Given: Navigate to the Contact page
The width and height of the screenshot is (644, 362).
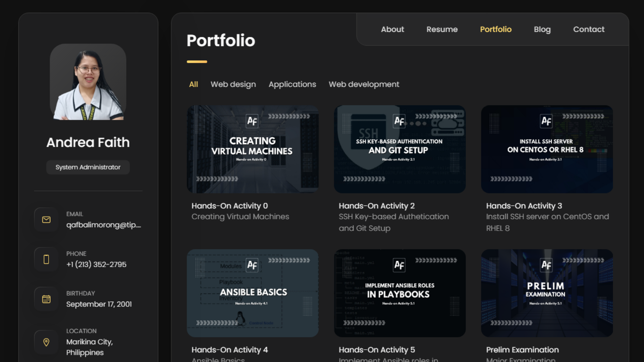Looking at the screenshot, I should tap(589, 29).
